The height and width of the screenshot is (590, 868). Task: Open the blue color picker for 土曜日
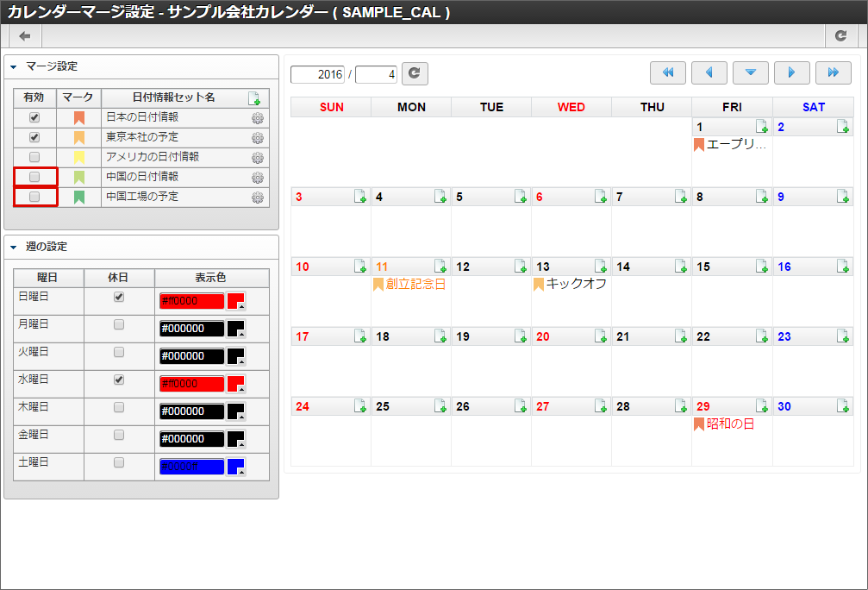pos(236,467)
